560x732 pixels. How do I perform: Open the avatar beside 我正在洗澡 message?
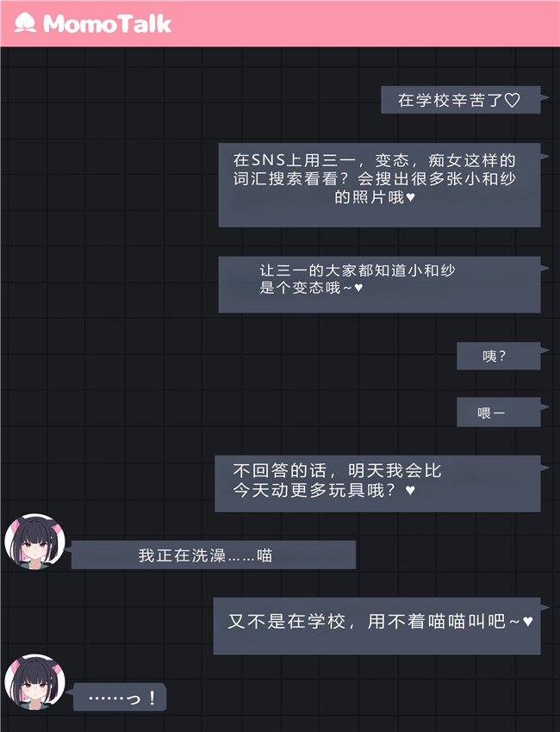(x=35, y=542)
